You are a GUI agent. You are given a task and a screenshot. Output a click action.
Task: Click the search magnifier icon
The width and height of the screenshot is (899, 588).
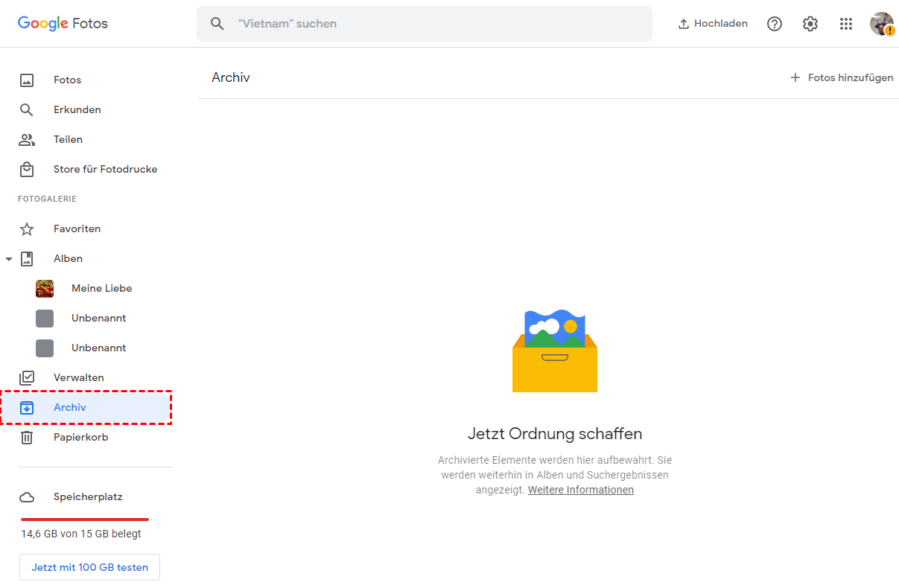[x=217, y=24]
